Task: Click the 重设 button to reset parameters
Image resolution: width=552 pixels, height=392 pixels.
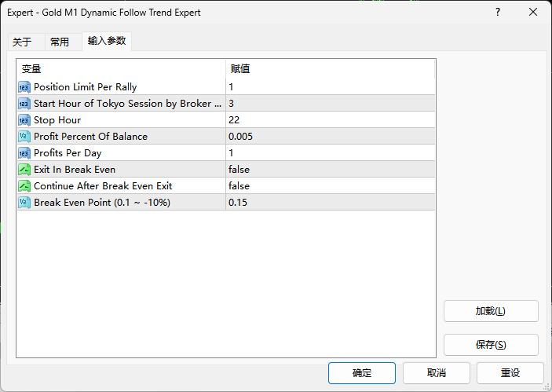Action: tap(510, 373)
